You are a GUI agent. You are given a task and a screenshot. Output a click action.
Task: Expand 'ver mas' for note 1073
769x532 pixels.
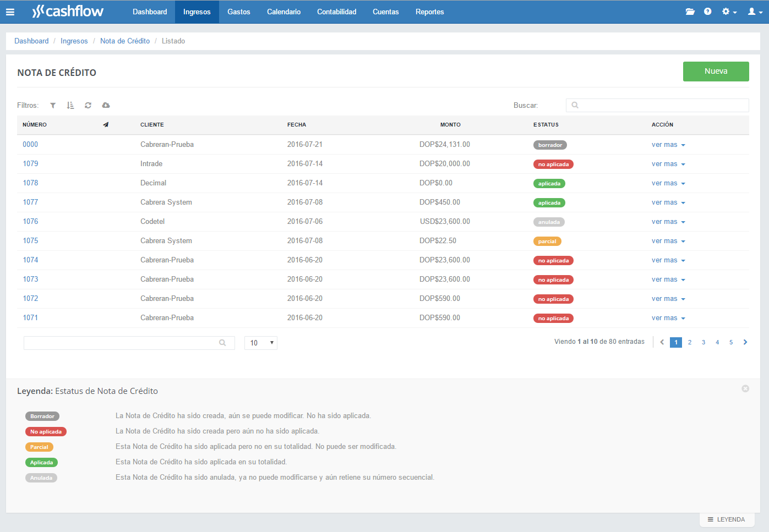coord(668,279)
